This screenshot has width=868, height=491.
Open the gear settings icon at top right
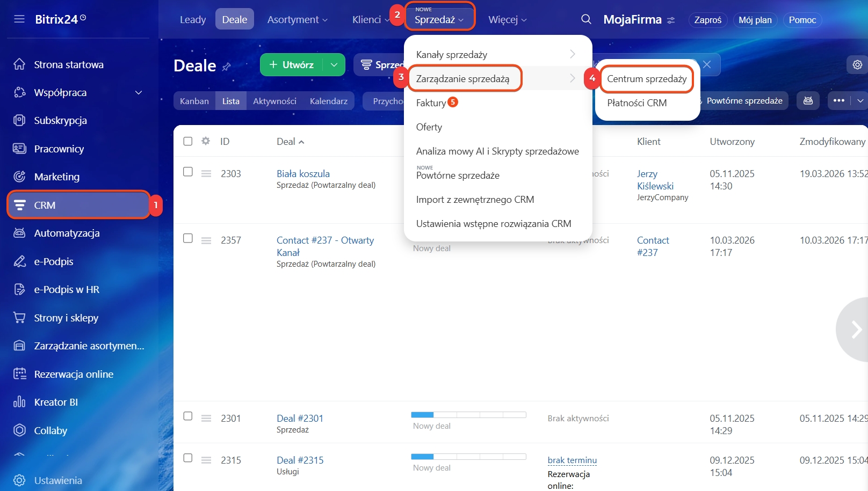click(857, 64)
